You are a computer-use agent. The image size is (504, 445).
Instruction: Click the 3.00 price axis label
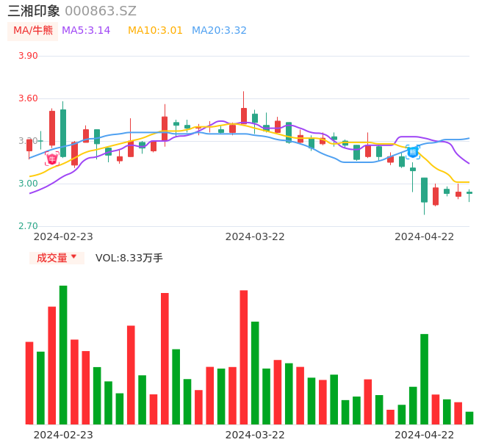click(28, 184)
